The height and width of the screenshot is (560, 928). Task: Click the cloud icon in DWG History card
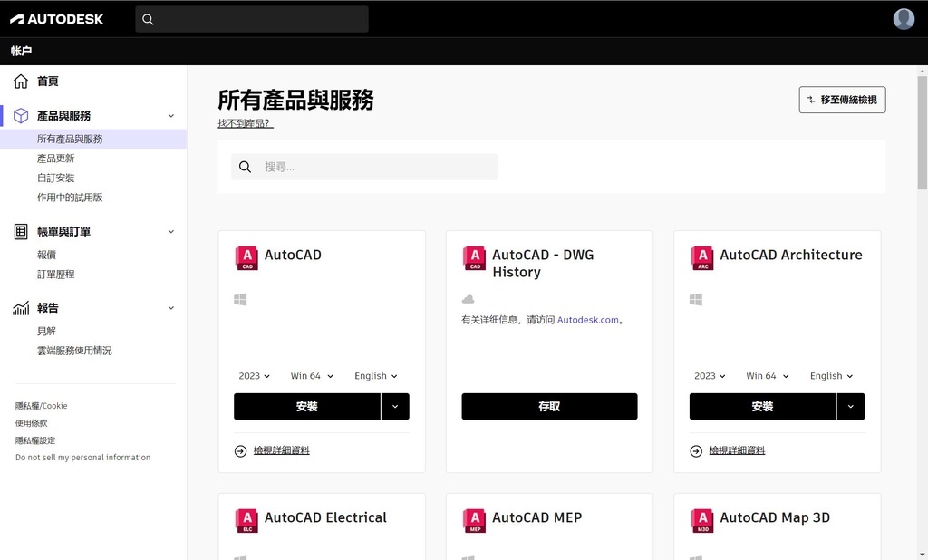point(469,300)
